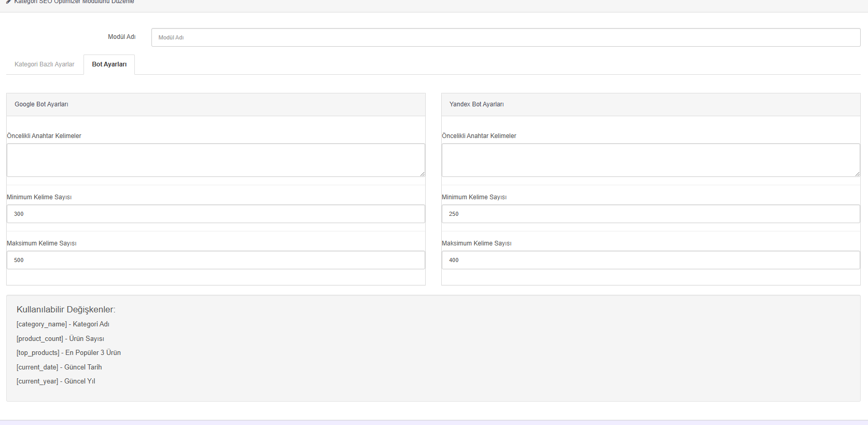
Task: Click the [current_date] variable line
Action: pyautogui.click(x=59, y=367)
